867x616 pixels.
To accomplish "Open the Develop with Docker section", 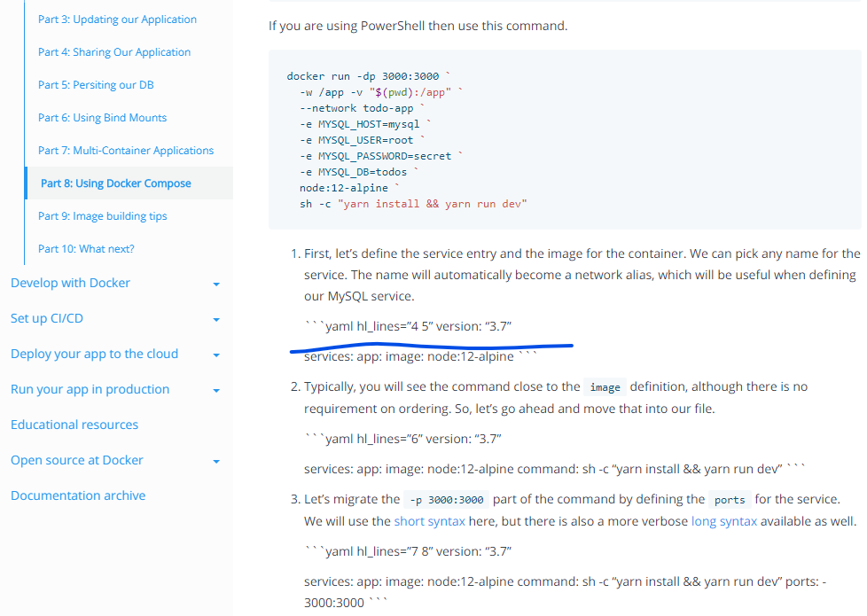I will pos(70,283).
